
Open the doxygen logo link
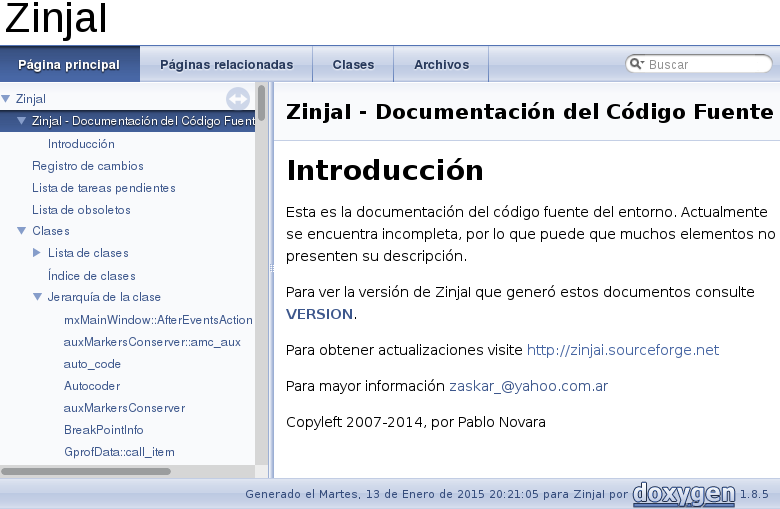point(683,494)
